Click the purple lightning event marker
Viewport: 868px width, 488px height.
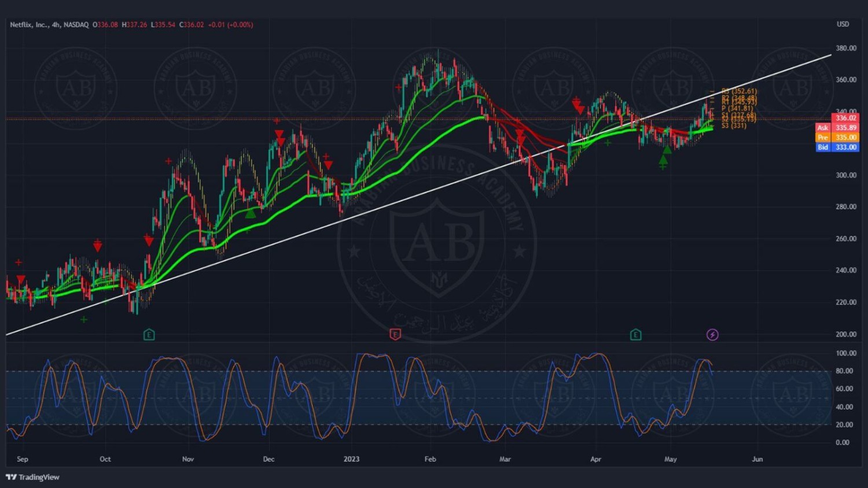[x=712, y=334]
